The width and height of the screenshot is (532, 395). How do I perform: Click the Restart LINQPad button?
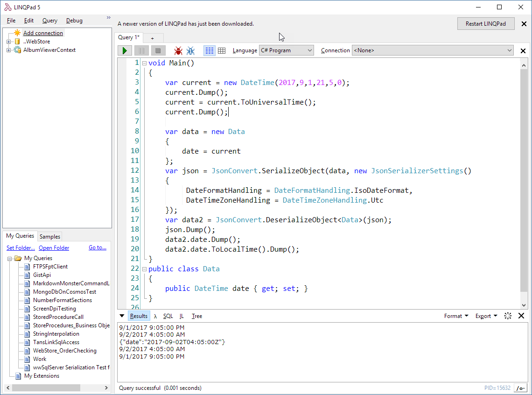coord(485,23)
